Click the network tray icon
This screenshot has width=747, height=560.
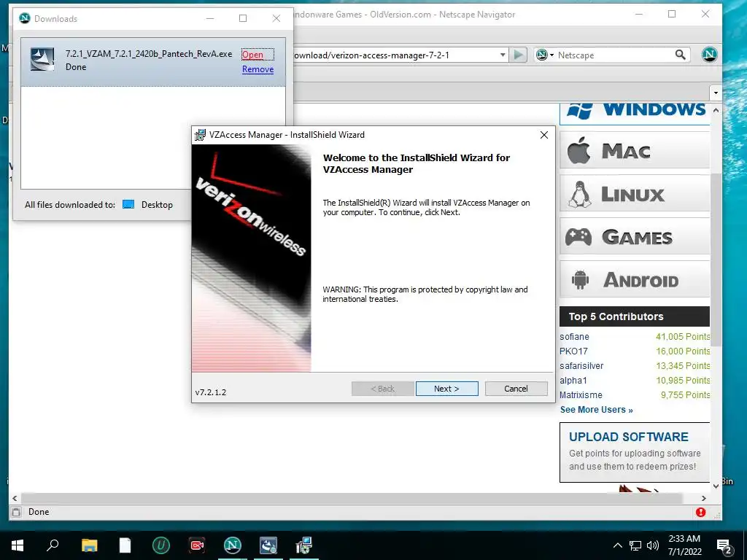click(635, 545)
